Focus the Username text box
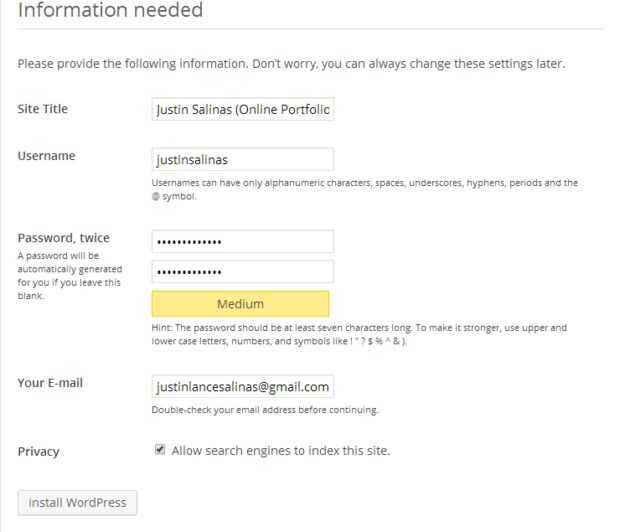620x532 pixels. (x=242, y=159)
